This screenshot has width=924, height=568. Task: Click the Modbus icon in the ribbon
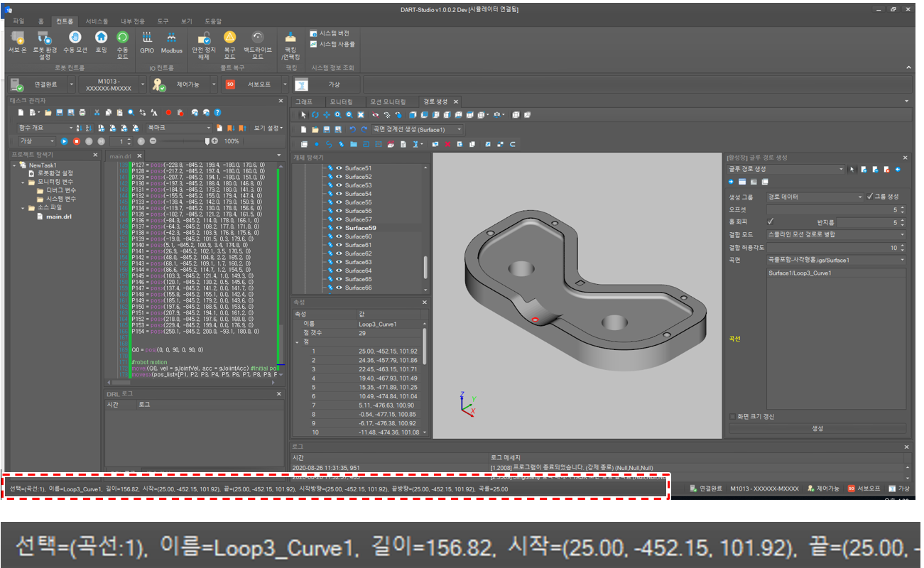[x=171, y=38]
